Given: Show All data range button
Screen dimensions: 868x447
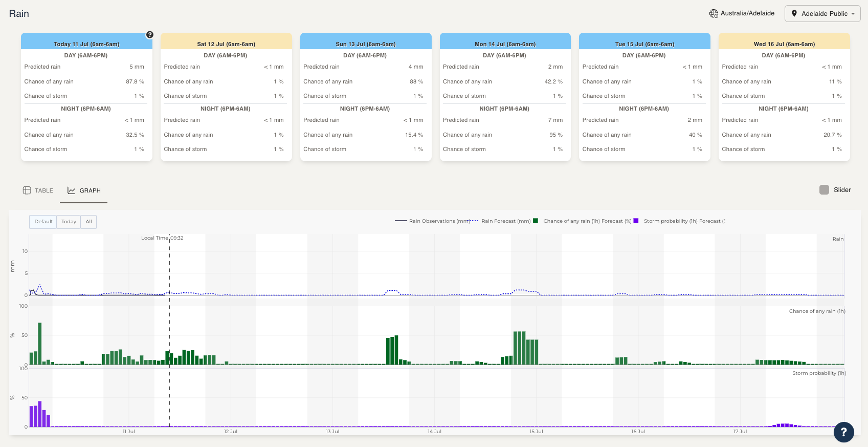Looking at the screenshot, I should click(x=88, y=222).
